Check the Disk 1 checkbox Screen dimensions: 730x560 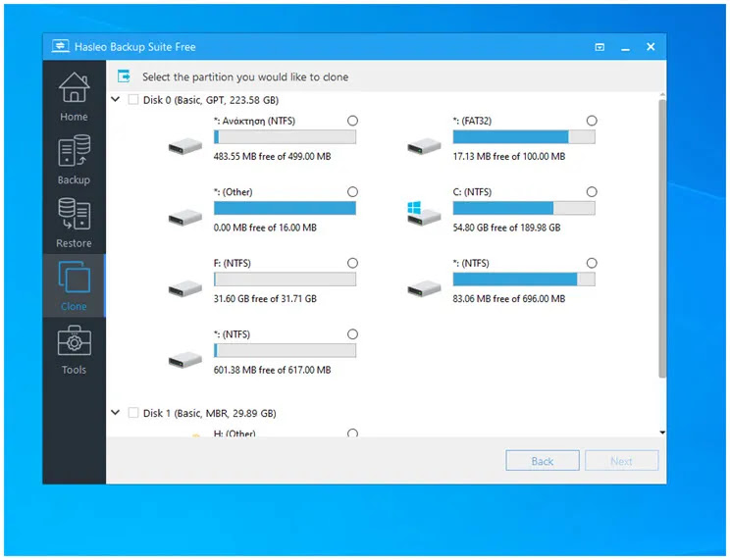coord(133,413)
